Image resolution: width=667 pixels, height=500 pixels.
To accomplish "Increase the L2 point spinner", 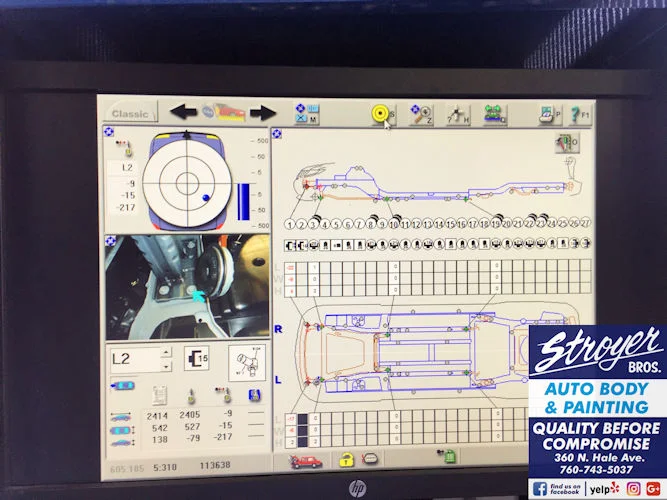I will point(166,352).
